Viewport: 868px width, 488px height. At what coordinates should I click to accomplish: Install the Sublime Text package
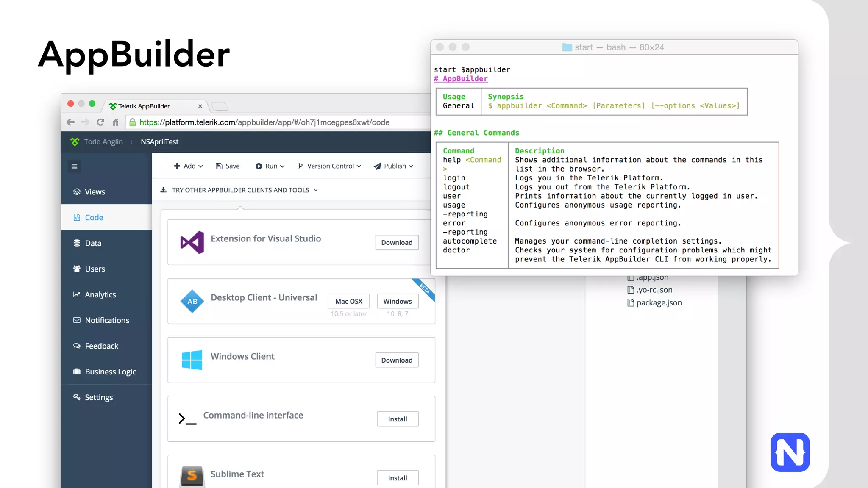tap(398, 478)
